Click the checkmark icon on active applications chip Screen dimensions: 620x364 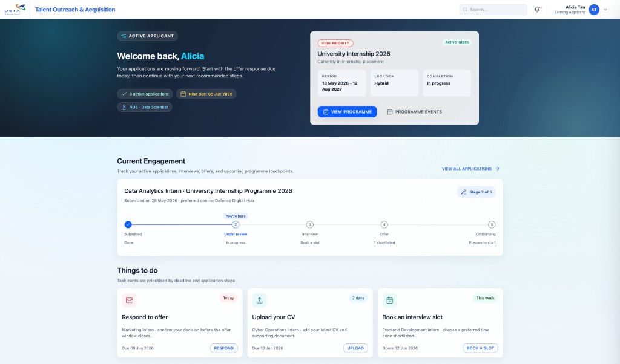pos(124,94)
